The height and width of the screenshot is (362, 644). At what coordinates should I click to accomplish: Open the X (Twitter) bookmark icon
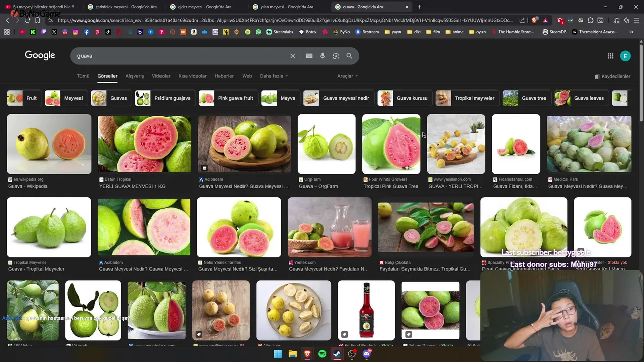click(x=54, y=32)
